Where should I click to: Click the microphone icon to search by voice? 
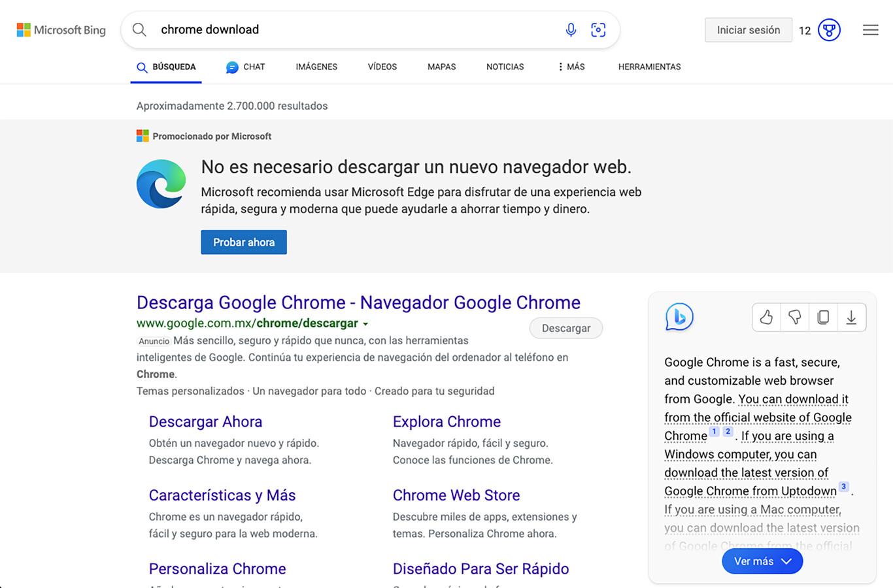pos(571,29)
